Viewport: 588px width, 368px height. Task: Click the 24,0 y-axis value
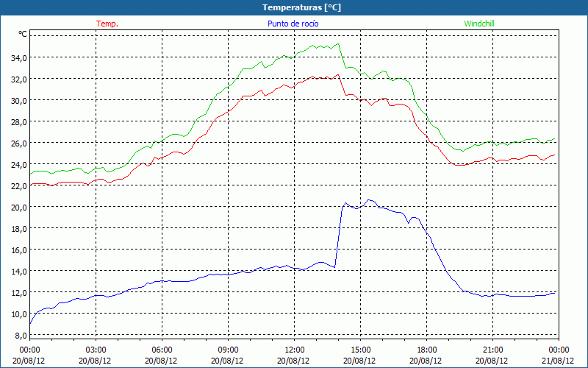point(18,164)
